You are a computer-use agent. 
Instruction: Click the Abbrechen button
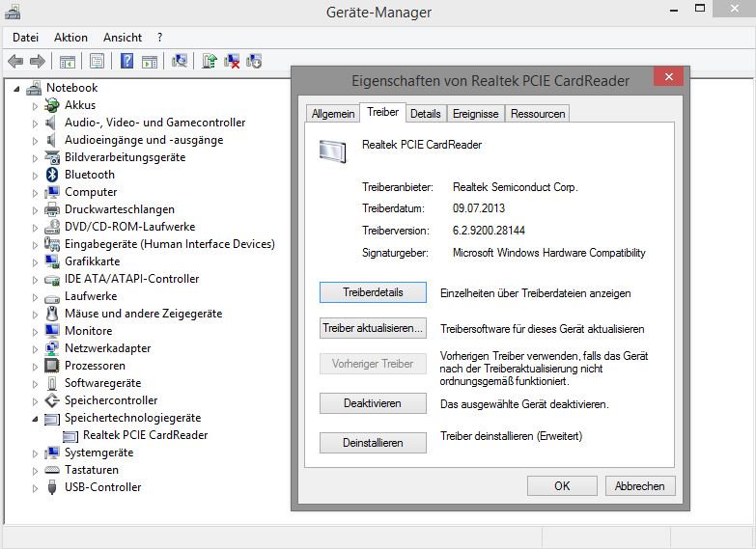pyautogui.click(x=640, y=486)
